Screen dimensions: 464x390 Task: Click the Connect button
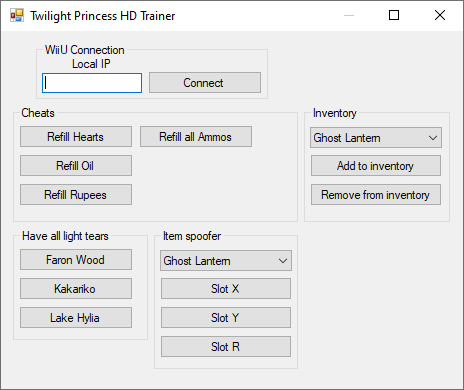pyautogui.click(x=205, y=83)
